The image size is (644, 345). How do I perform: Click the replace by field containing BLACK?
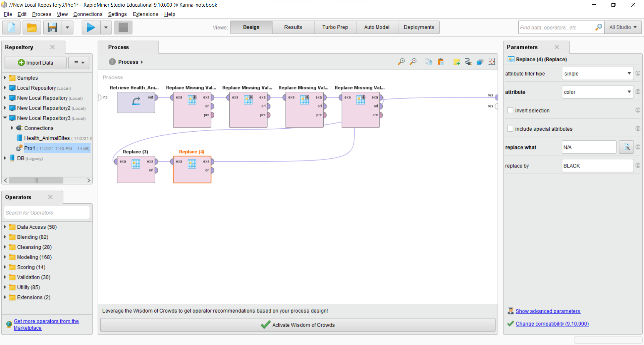[597, 166]
